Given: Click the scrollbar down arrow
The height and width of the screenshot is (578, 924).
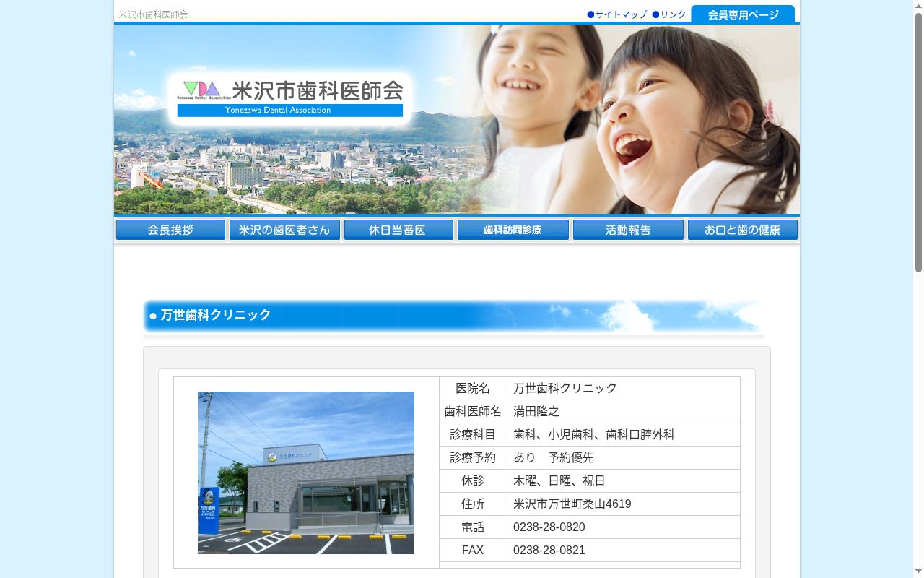Looking at the screenshot, I should click(918, 572).
